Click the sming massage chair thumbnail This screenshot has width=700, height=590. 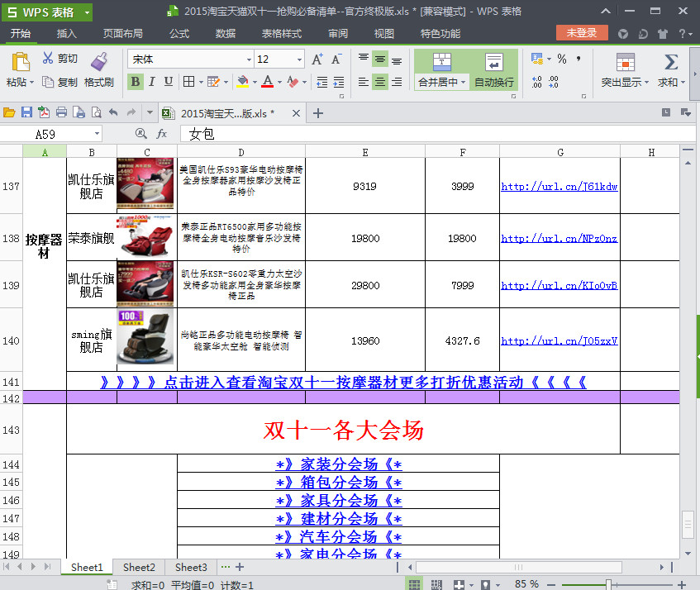[x=145, y=338]
